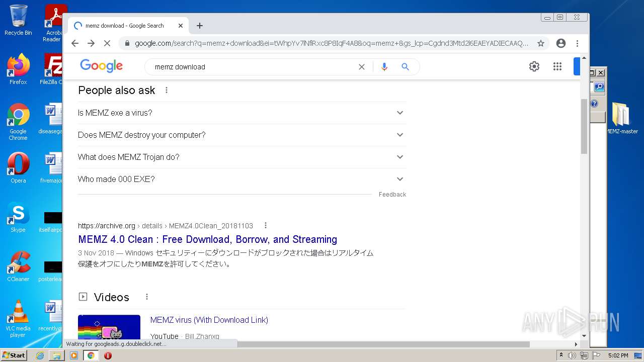Click the red stop icon in taskbar

pos(108,355)
